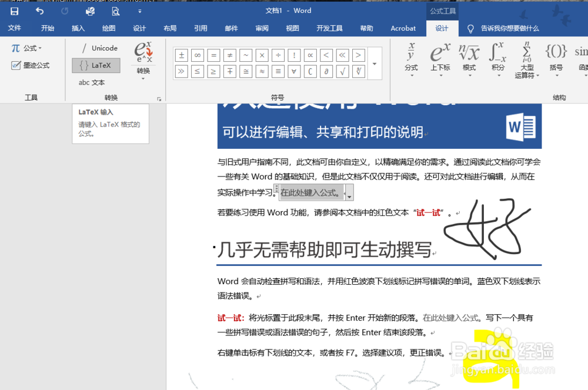Insert the proportional-to symbol

[x=310, y=55]
